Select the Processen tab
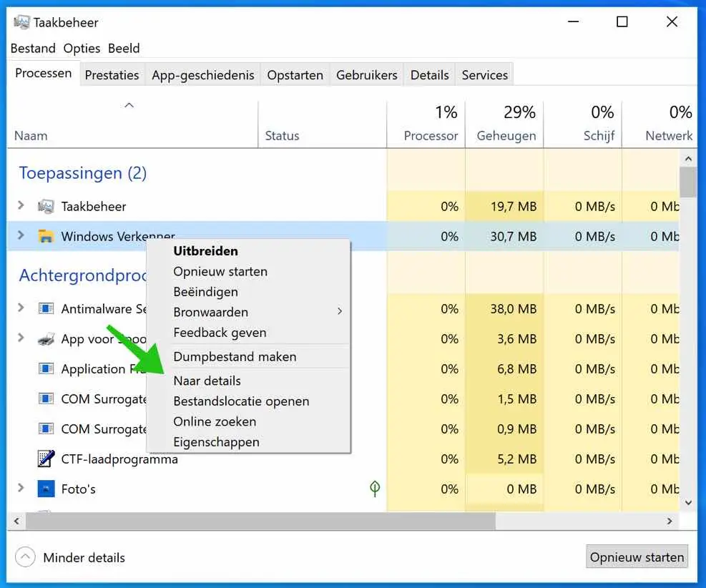 pyautogui.click(x=43, y=73)
